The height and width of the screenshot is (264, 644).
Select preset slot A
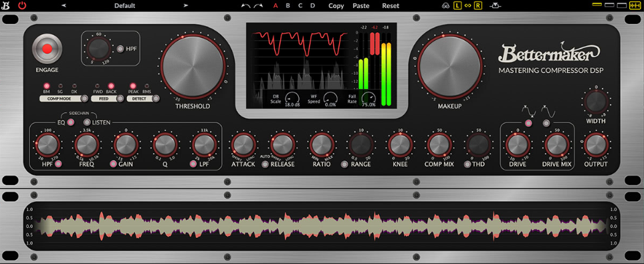coord(276,6)
